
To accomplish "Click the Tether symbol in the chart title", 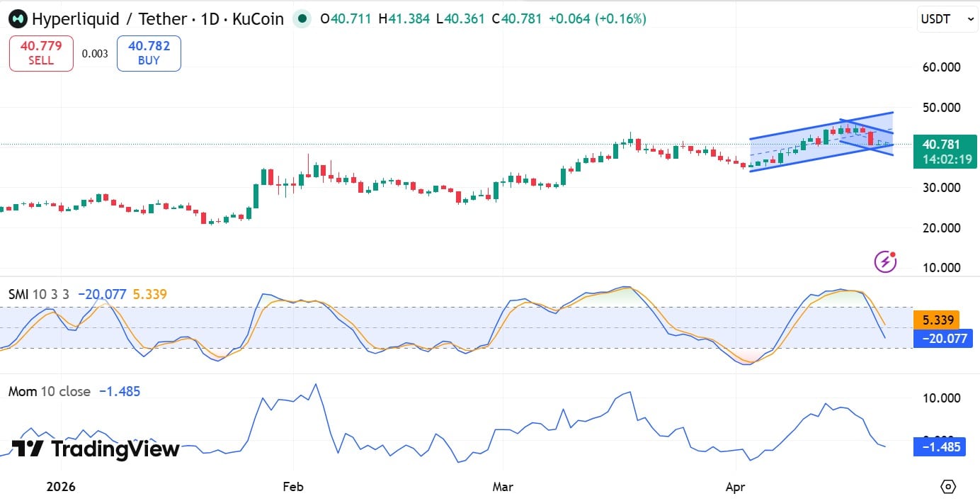I will click(x=161, y=18).
